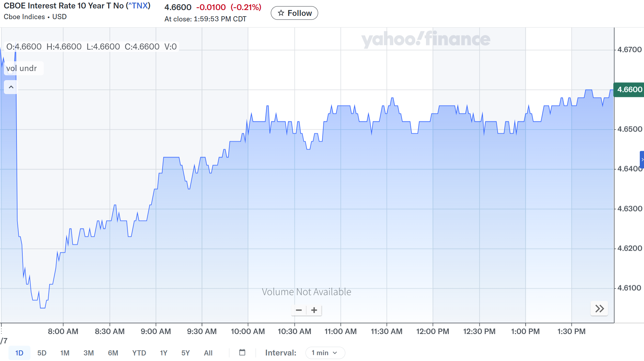Open the calendar date range picker
Viewport: 644px width, 361px height.
[242, 353]
